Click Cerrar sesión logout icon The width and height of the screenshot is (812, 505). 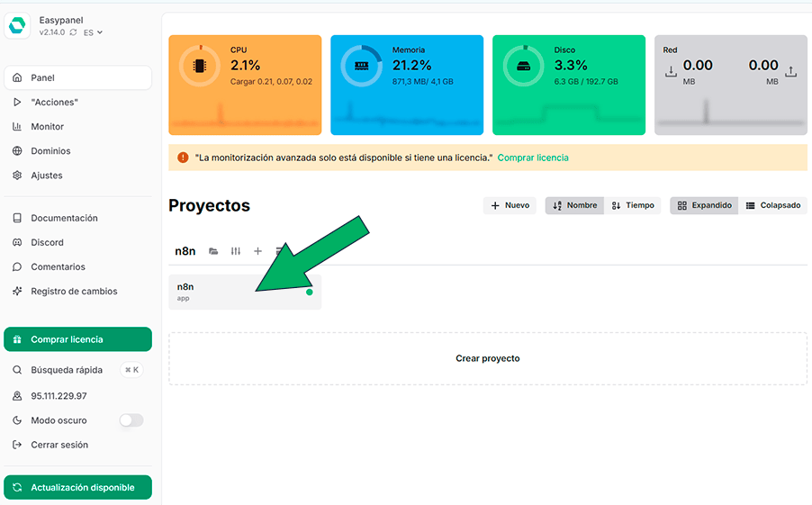tap(17, 445)
